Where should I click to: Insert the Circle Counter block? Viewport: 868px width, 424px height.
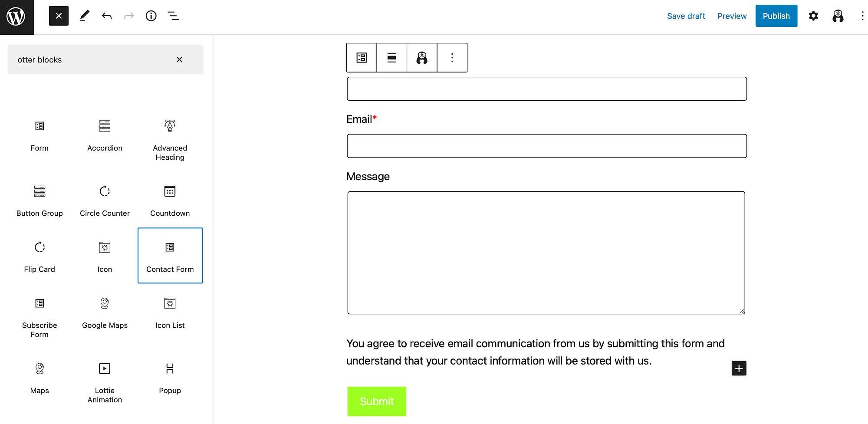pos(105,200)
